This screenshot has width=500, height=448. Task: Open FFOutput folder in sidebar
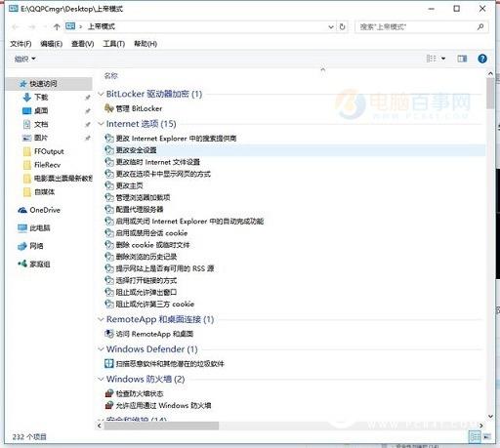[49, 151]
